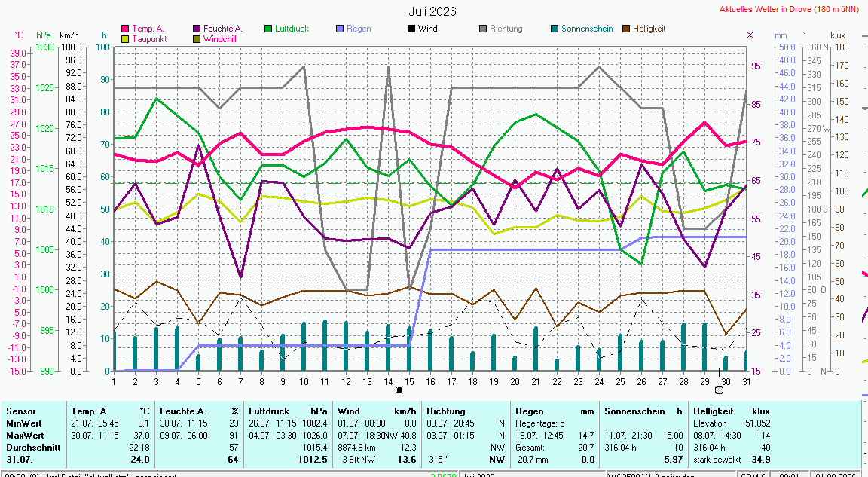
Task: Click the '315 °' direction value
Action: click(x=439, y=460)
